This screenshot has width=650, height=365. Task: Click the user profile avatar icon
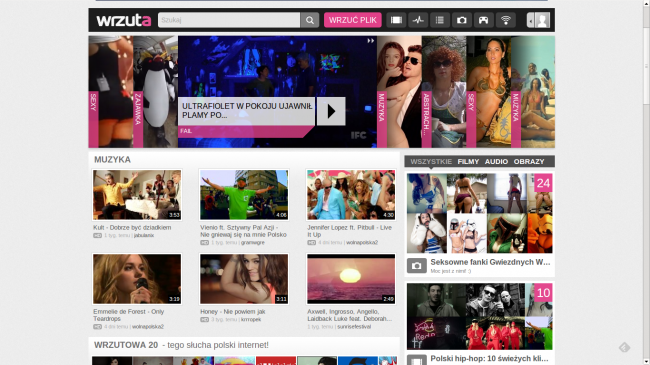tap(542, 20)
